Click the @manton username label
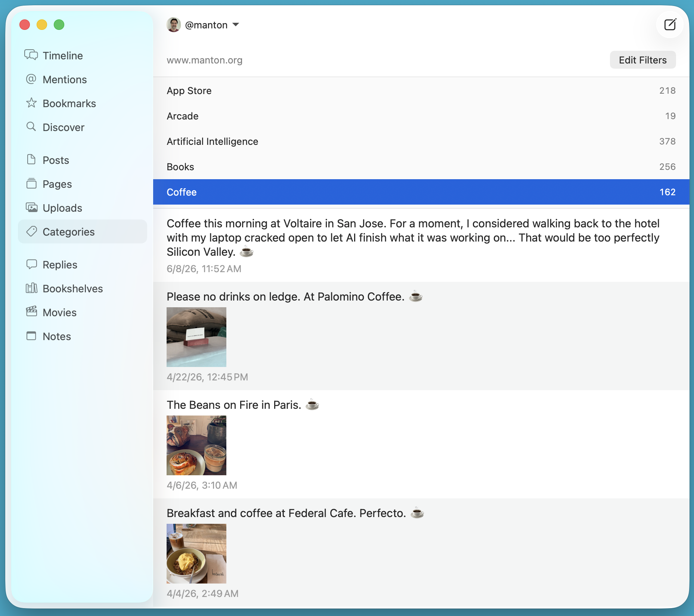 point(206,25)
